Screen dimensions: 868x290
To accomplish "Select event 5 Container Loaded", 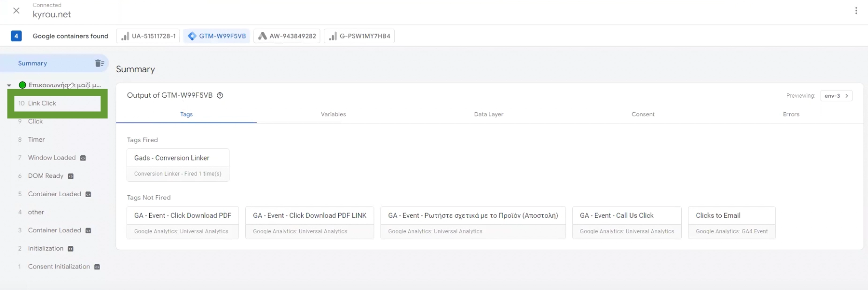I will [x=54, y=194].
